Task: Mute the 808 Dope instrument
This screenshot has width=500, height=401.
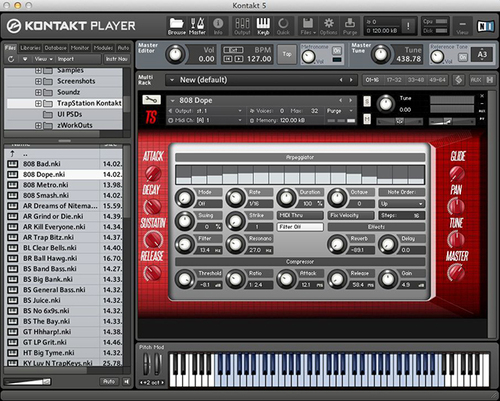Action: coord(367,119)
